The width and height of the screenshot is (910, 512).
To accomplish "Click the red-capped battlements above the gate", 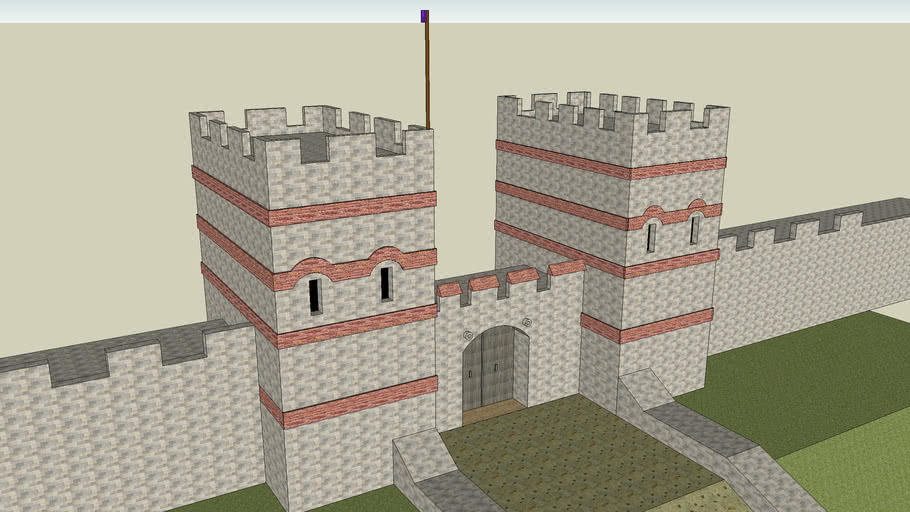I will coord(500,282).
